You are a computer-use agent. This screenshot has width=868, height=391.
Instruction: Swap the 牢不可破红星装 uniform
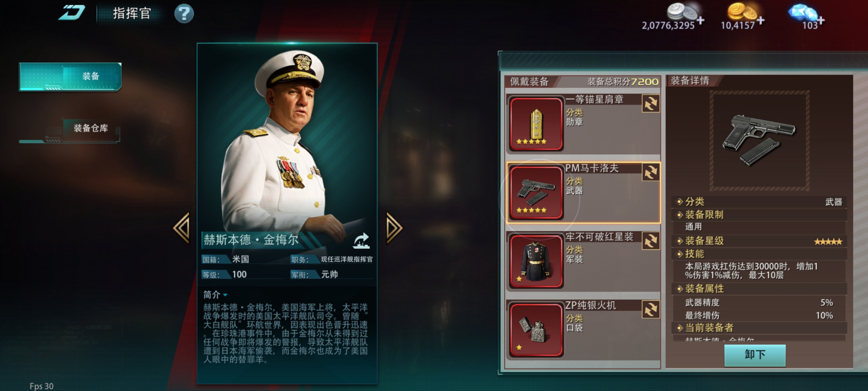pyautogui.click(x=651, y=241)
